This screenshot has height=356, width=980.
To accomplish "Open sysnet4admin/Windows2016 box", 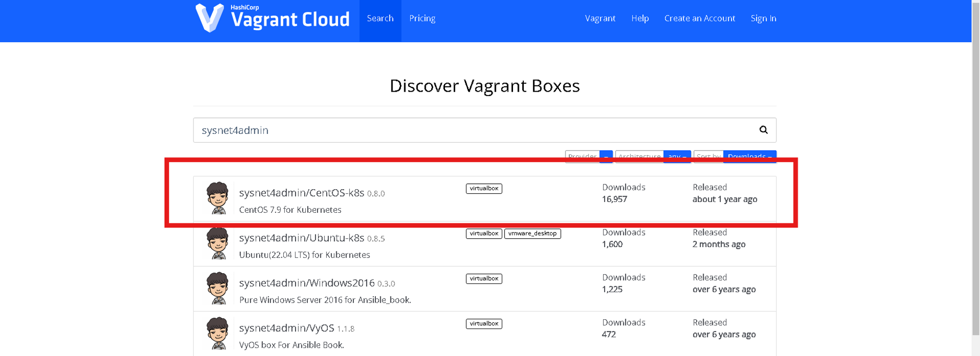I will [307, 283].
